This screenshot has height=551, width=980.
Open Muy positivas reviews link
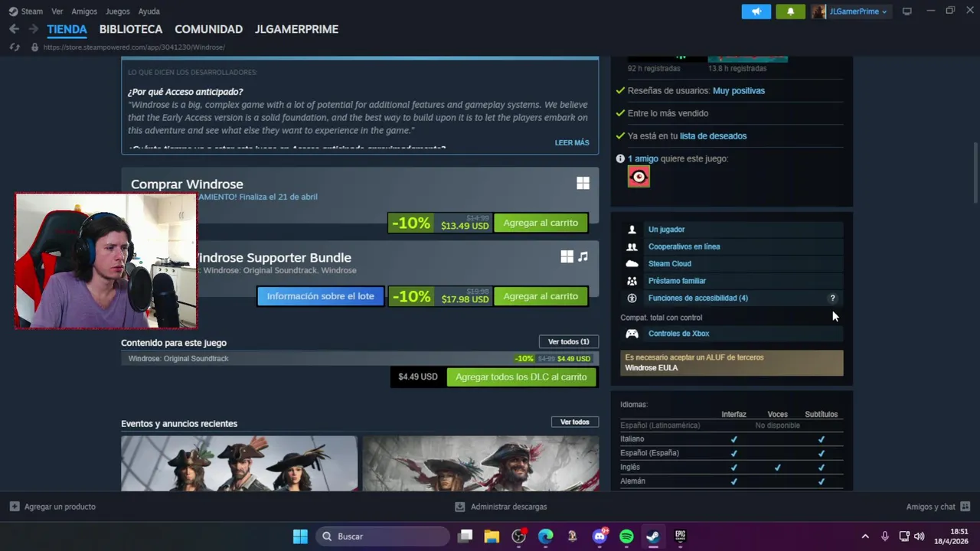tap(739, 90)
